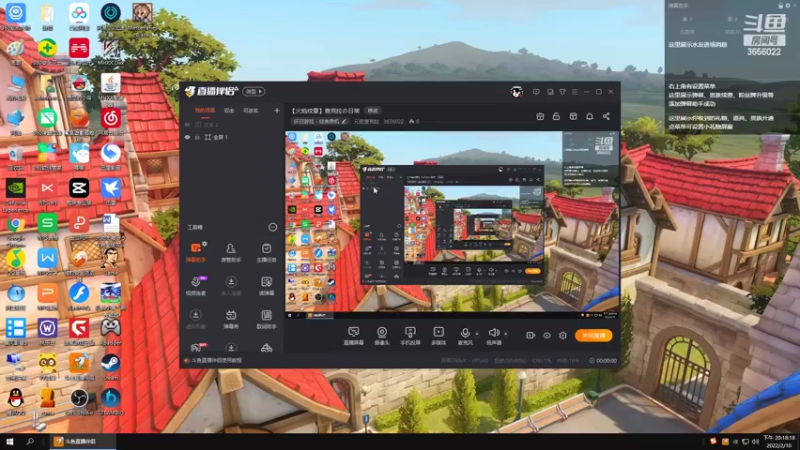Expand speaker options arrow
The width and height of the screenshot is (800, 450).
(506, 334)
